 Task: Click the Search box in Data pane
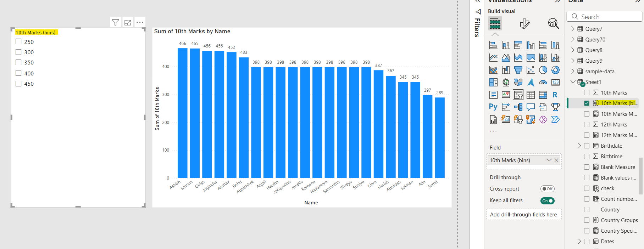click(606, 17)
